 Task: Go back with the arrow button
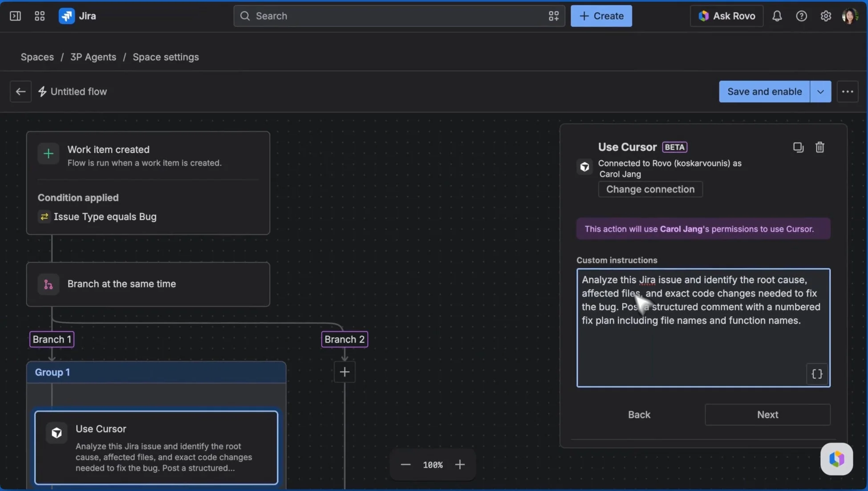pyautogui.click(x=20, y=92)
